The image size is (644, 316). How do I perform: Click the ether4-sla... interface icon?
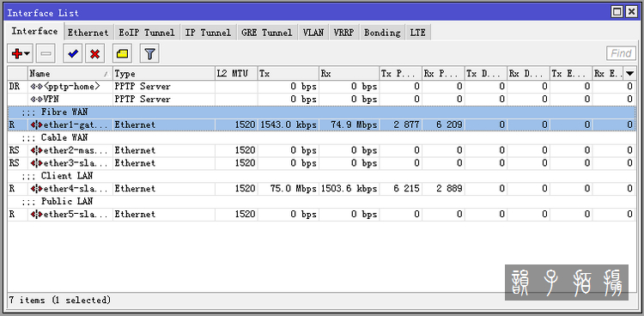(x=36, y=188)
